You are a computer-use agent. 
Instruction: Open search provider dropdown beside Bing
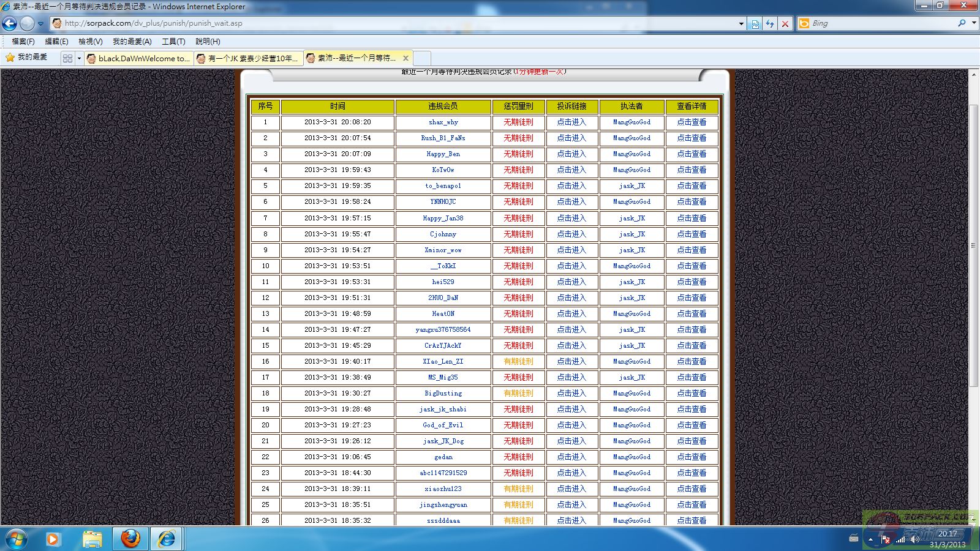pyautogui.click(x=974, y=23)
